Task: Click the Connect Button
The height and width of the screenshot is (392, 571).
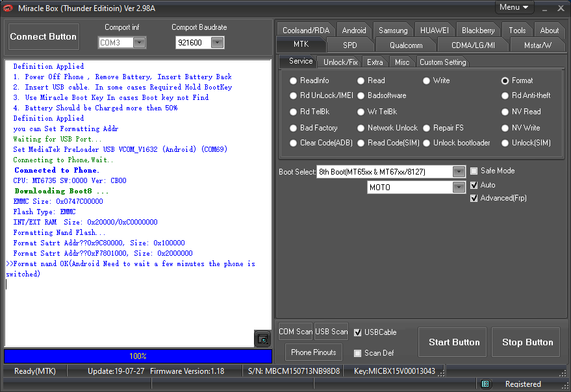Action: click(x=44, y=36)
